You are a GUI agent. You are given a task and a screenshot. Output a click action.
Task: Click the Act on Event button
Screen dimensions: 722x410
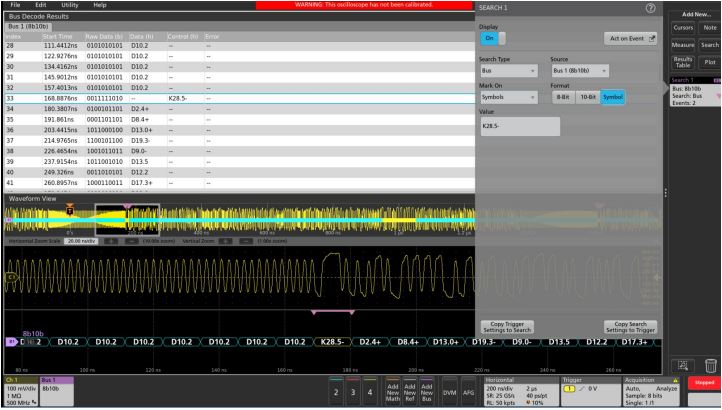(628, 38)
